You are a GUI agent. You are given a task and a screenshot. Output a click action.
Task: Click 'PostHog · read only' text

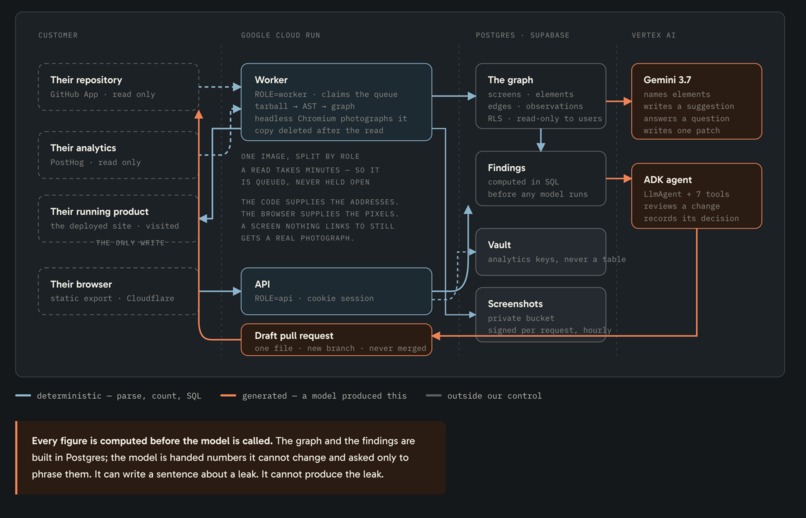(96, 162)
